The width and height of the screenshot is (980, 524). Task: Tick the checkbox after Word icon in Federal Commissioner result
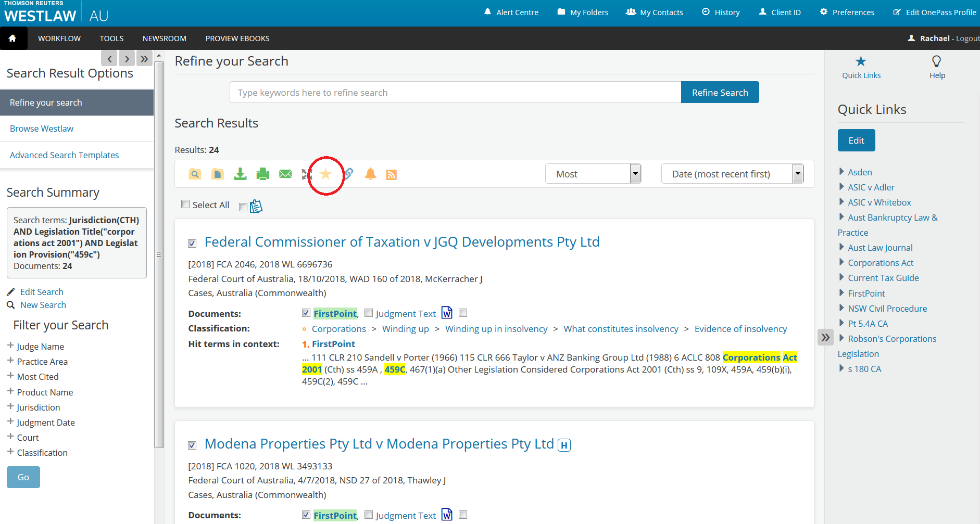pos(463,313)
